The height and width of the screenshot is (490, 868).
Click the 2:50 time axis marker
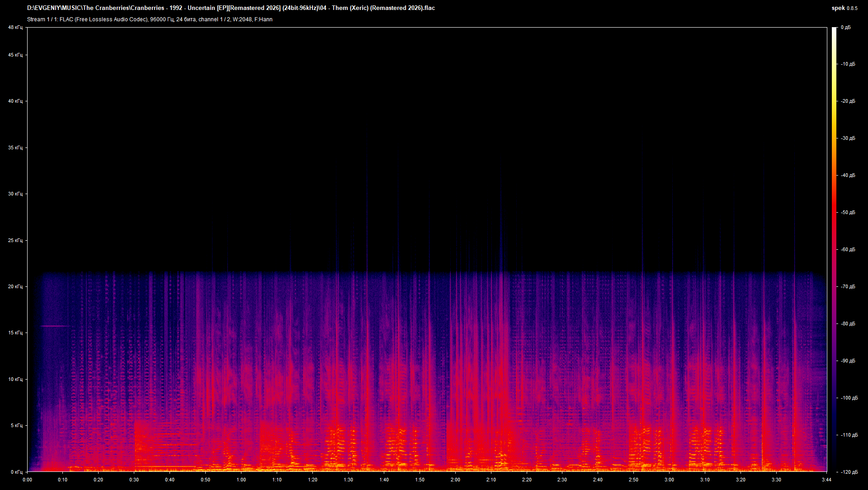(x=633, y=480)
